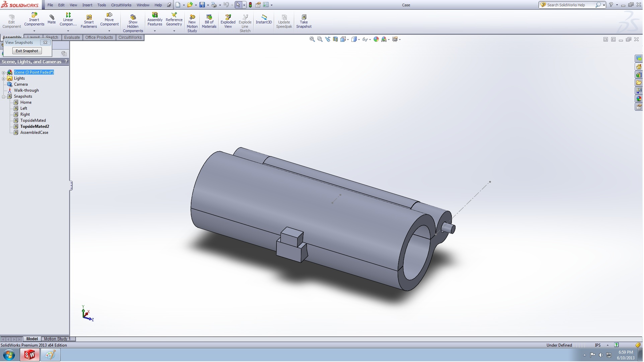Screen dimensions: 644x362
Task: Close the View Snapshots popup
Action: tap(46, 42)
